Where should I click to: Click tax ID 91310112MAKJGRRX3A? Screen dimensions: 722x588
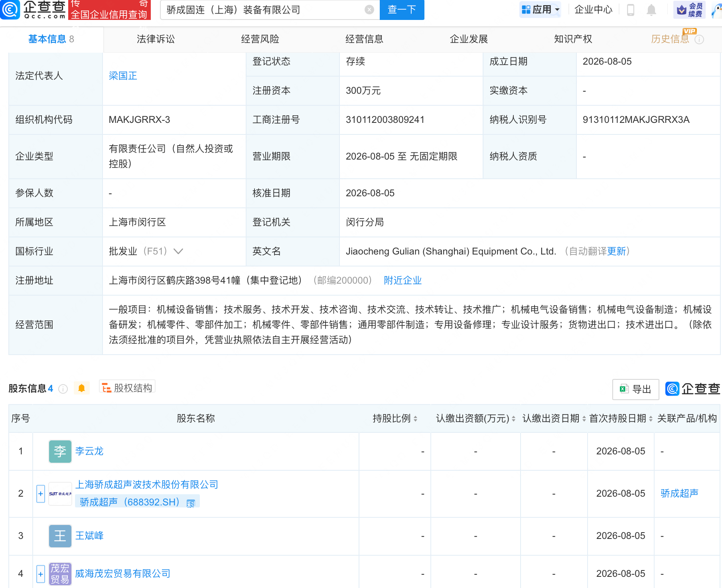click(636, 120)
